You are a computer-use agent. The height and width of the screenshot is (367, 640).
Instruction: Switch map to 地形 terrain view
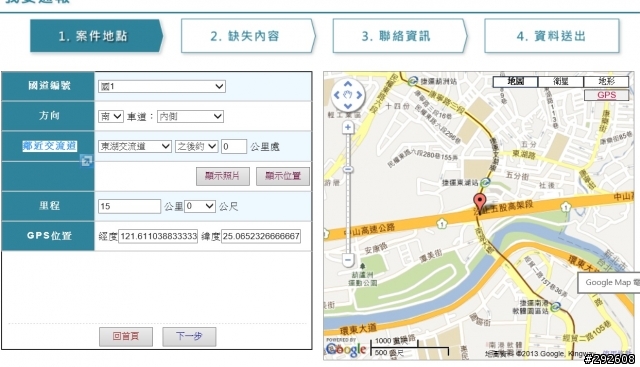click(606, 82)
